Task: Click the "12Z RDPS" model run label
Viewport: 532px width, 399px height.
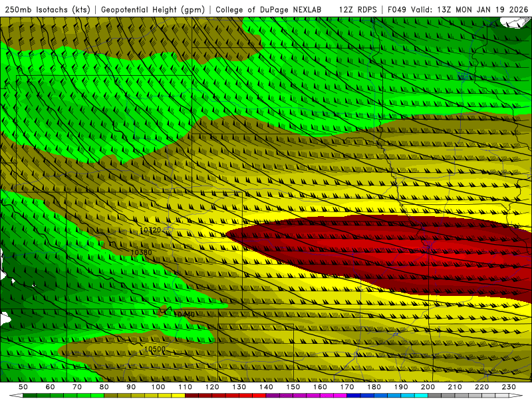Action: [358, 10]
